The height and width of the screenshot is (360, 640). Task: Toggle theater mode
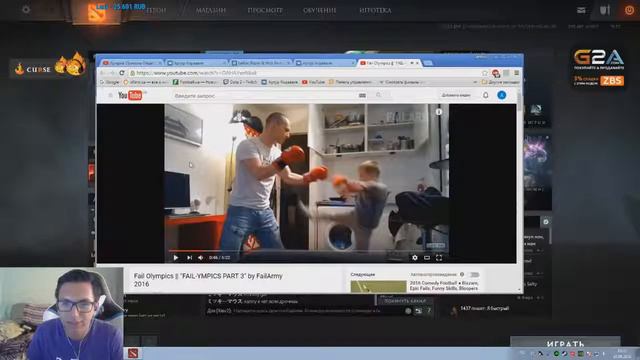coord(427,258)
